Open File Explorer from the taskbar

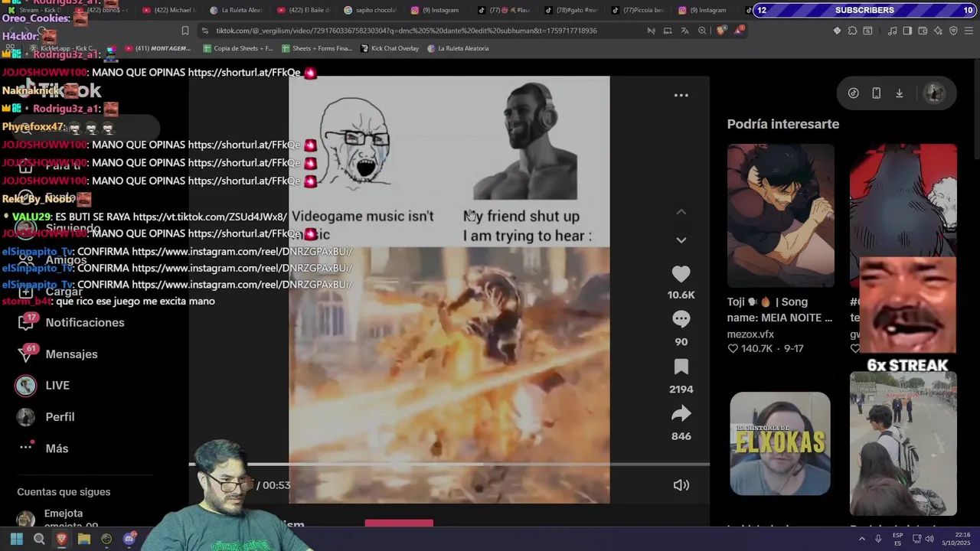click(x=84, y=539)
